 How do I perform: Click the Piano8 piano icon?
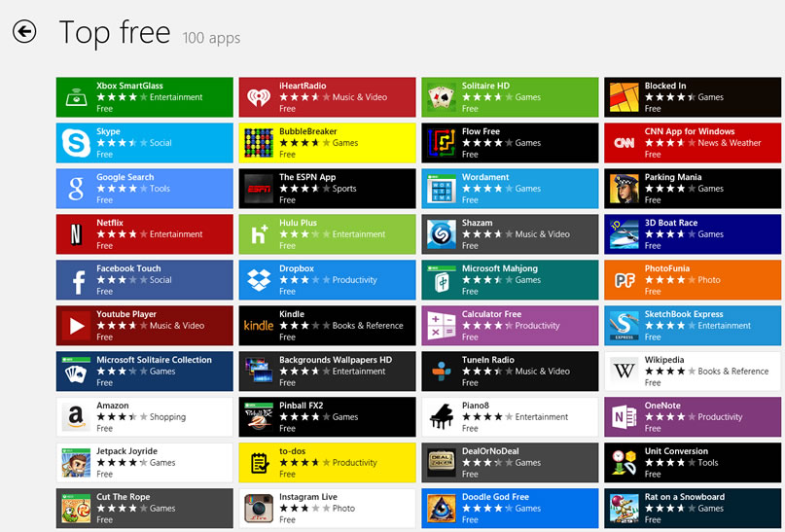(441, 417)
